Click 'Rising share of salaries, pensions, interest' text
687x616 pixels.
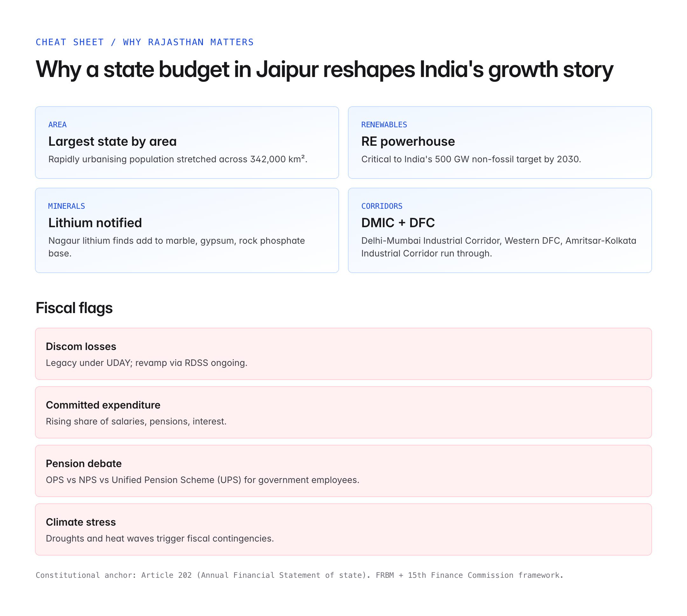136,421
